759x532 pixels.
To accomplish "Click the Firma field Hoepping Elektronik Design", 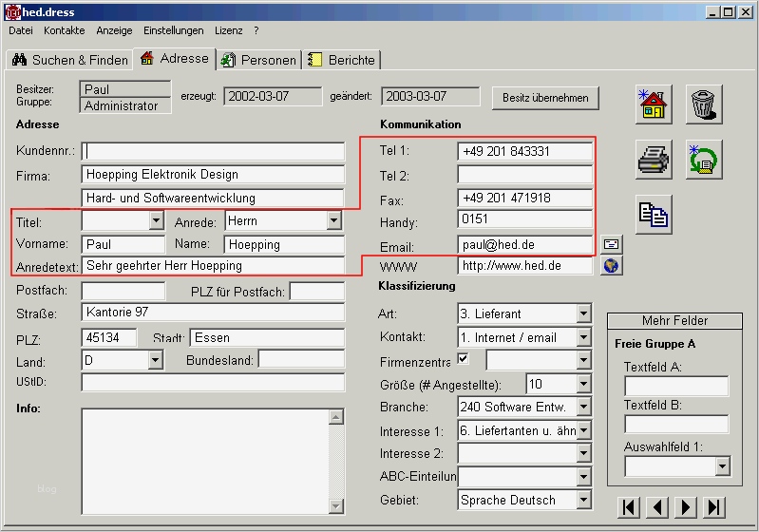I will [213, 174].
